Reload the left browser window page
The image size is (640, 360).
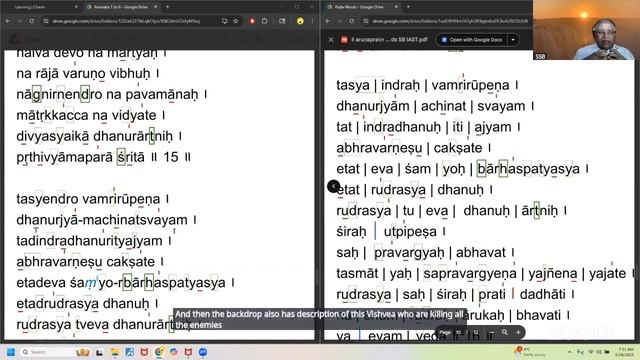click(x=31, y=21)
